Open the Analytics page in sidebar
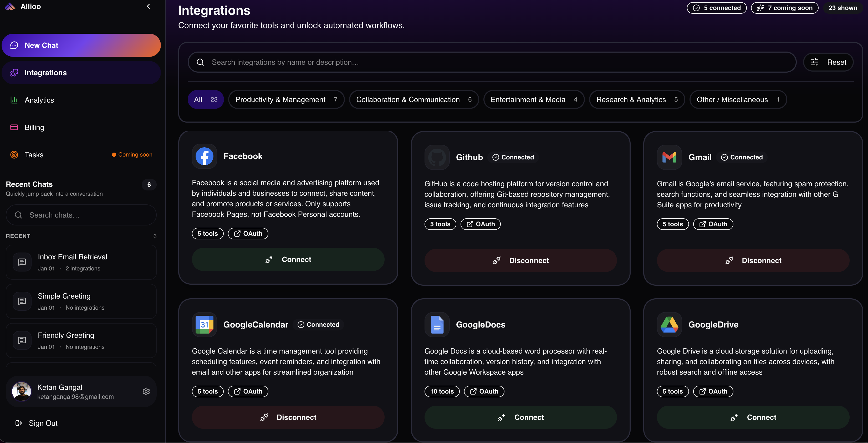This screenshot has width=868, height=443. pos(39,100)
